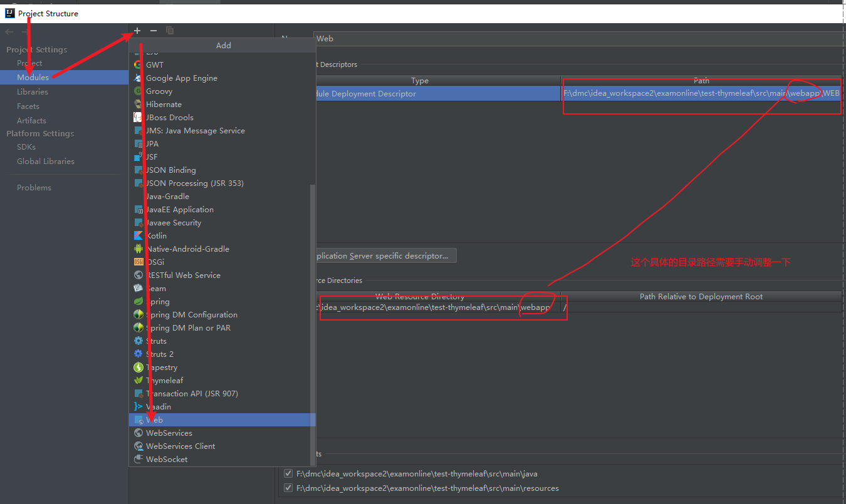Open Artifacts settings
The image size is (846, 504).
tap(31, 120)
